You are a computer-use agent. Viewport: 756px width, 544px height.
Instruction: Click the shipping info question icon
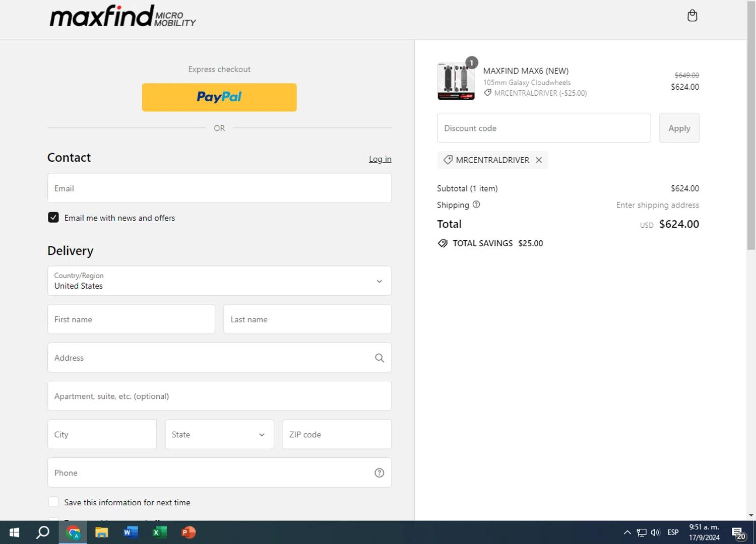click(x=476, y=205)
